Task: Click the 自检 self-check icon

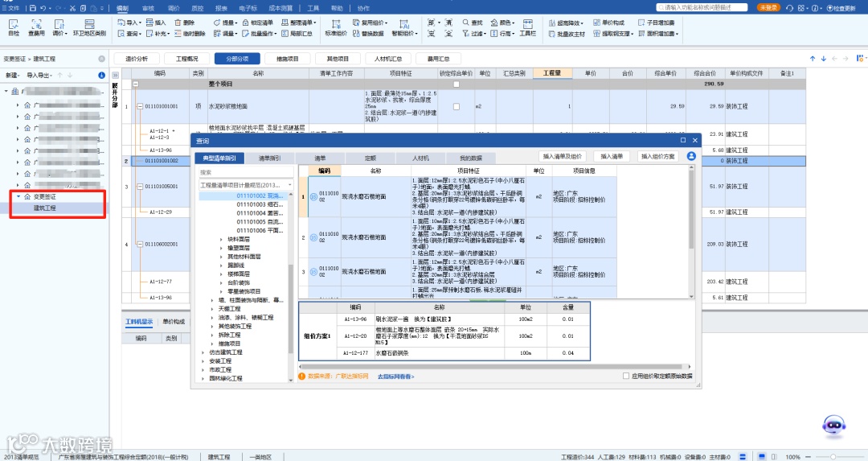Action: (14, 27)
